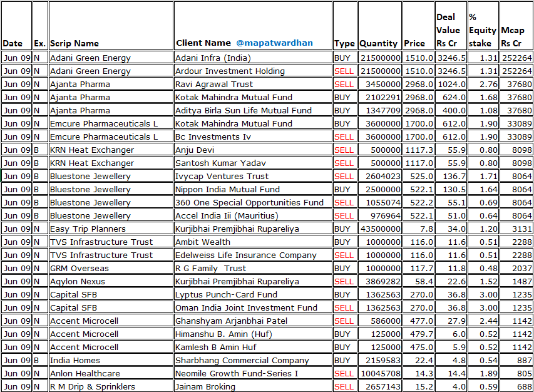Viewport: 534px width, 392px height.
Task: Click equity stake cell 2.76
Action: coord(483,84)
